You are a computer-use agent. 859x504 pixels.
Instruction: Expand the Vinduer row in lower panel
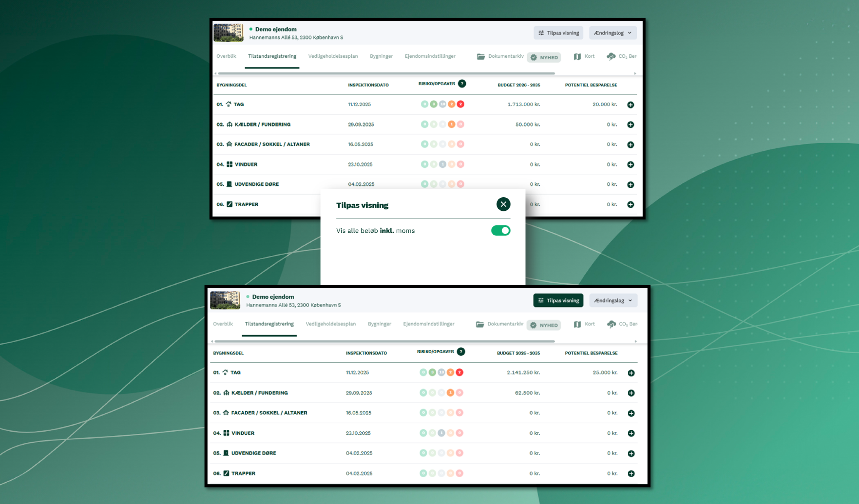pos(631,433)
